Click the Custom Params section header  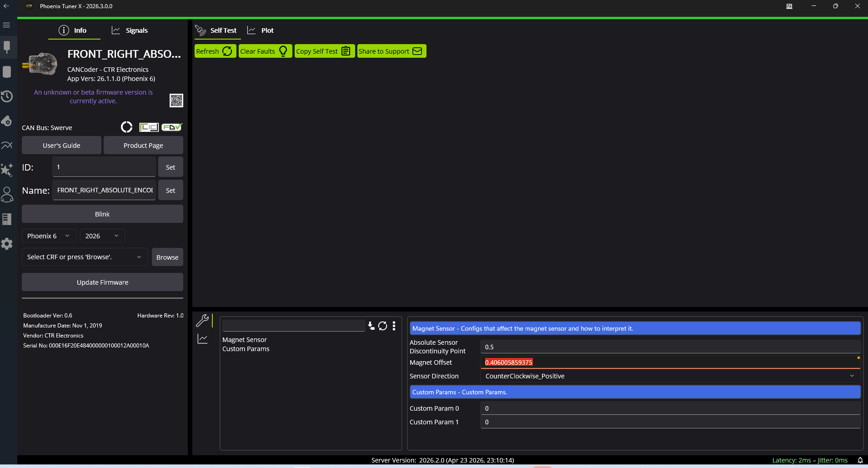[635, 392]
